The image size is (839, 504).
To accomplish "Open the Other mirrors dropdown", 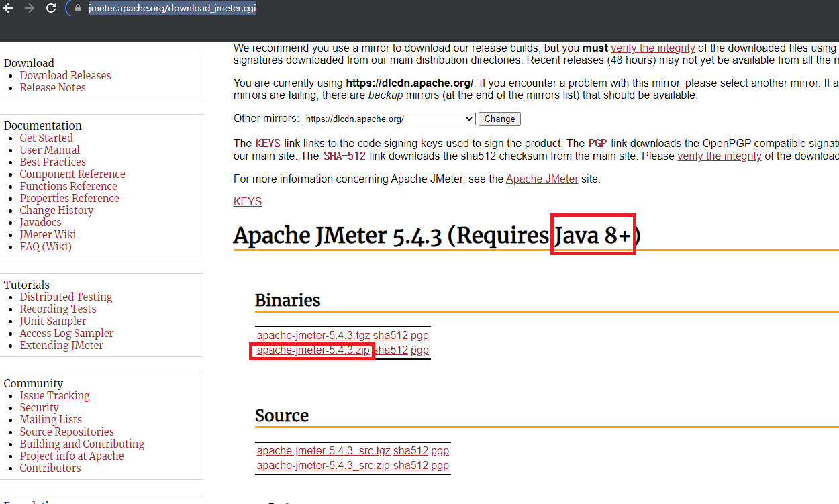I will [389, 119].
